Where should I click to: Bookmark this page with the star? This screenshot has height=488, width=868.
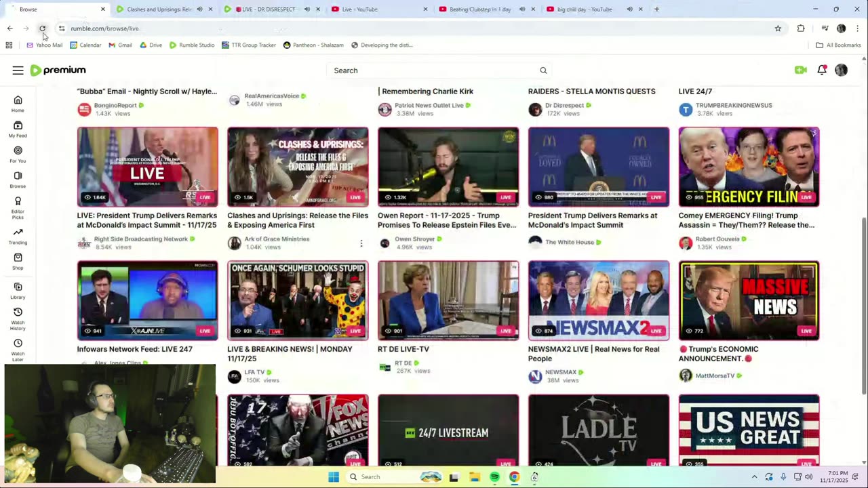pyautogui.click(x=778, y=28)
